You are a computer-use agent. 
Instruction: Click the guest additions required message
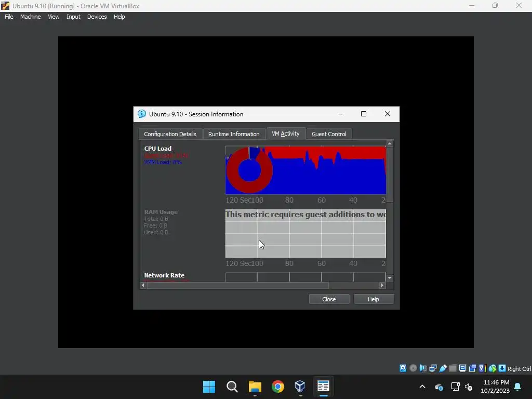[x=305, y=215]
